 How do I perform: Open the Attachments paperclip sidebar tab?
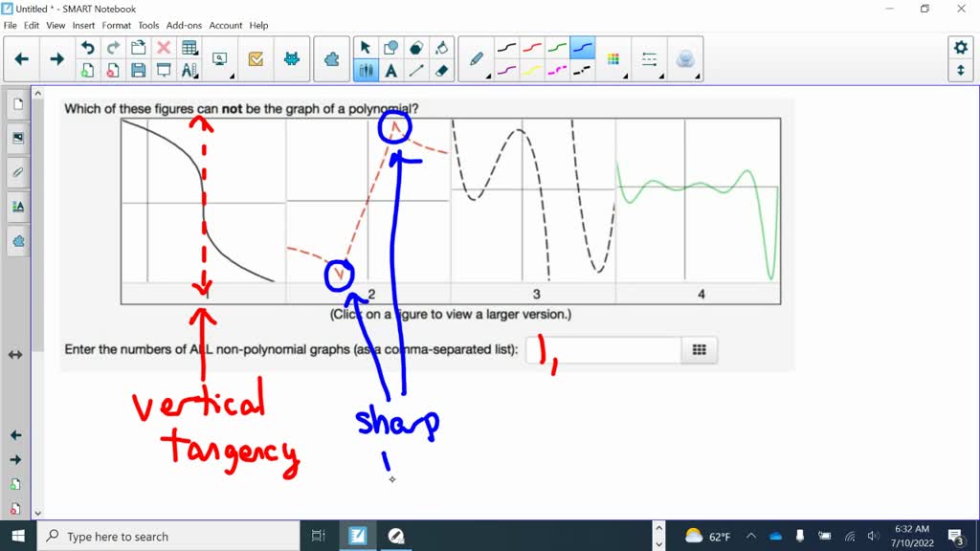coord(17,172)
